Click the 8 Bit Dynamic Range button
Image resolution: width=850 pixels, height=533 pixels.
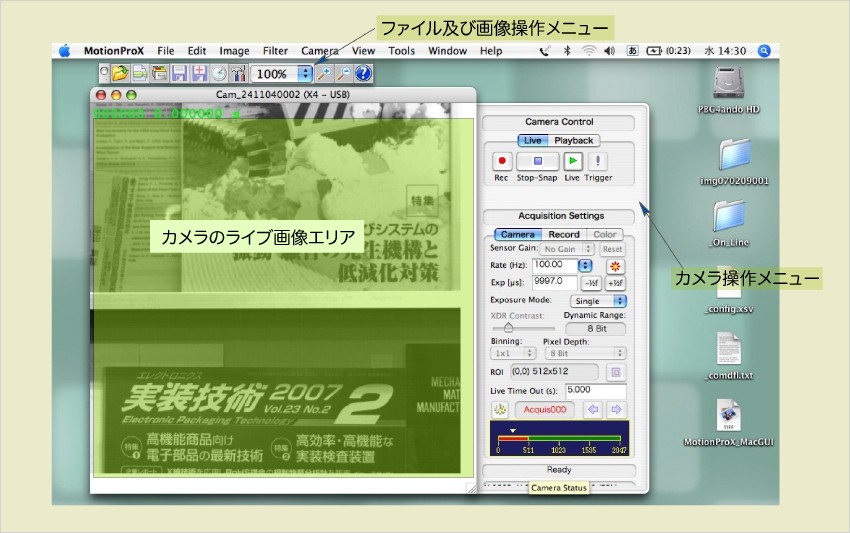pos(596,329)
